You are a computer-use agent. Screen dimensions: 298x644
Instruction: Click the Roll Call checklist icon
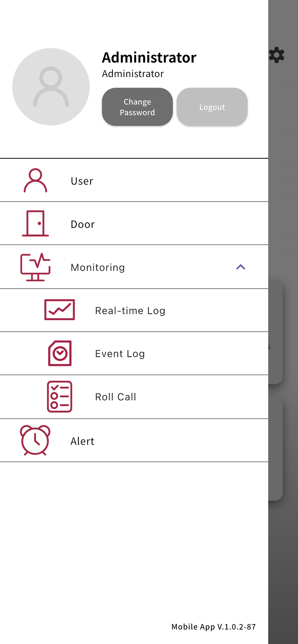click(x=60, y=397)
